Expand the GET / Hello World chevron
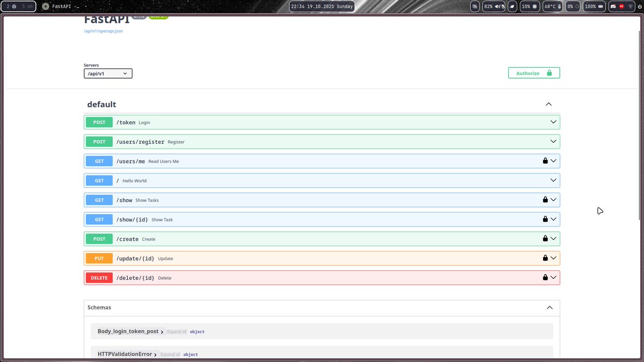Image resolution: width=644 pixels, height=362 pixels. [x=553, y=180]
